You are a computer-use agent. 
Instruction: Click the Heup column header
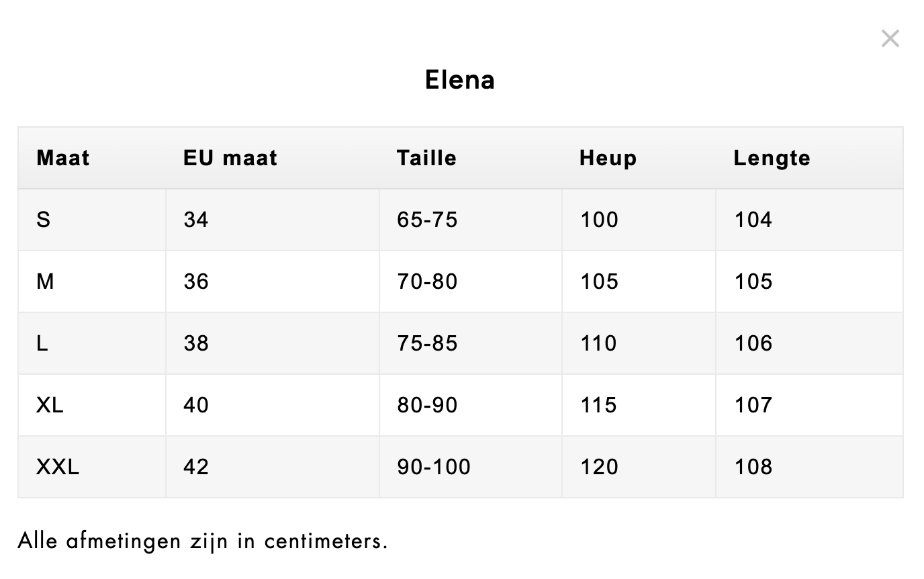608,158
